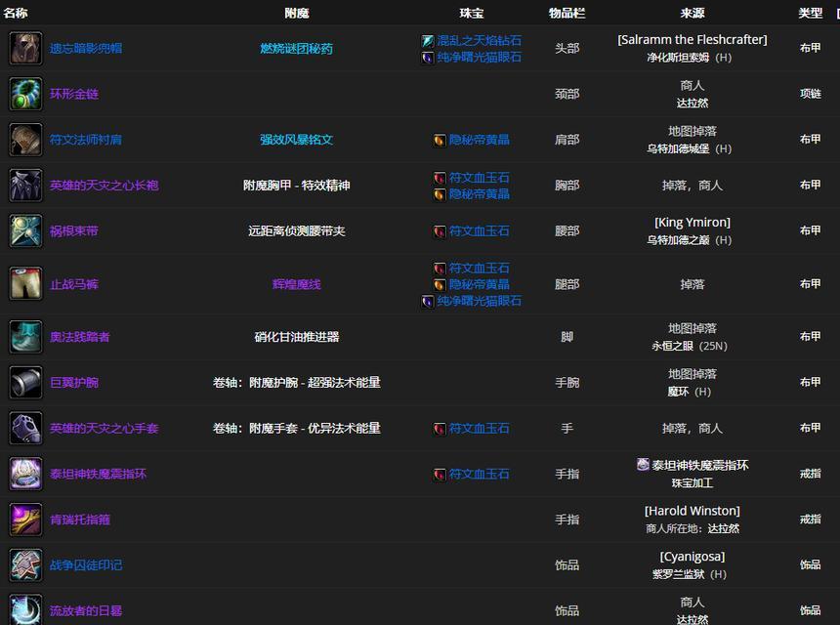Click the 止战马裤 pants item icon
Viewport: 840px width, 625px height.
[25, 284]
